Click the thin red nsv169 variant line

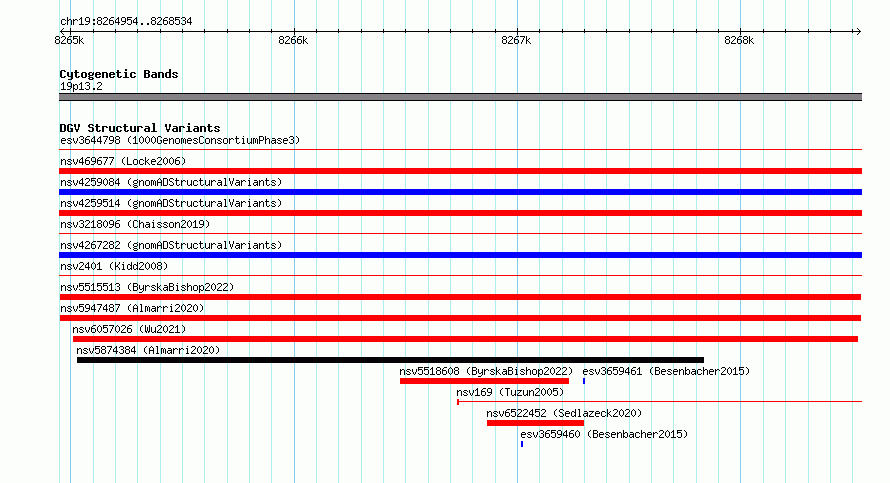(660, 402)
